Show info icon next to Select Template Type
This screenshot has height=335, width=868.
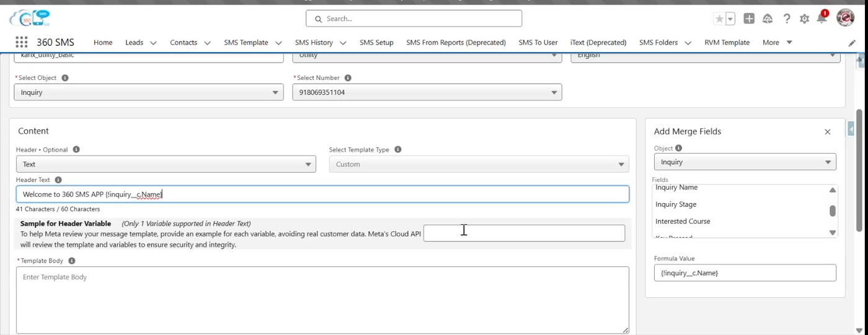(x=398, y=150)
